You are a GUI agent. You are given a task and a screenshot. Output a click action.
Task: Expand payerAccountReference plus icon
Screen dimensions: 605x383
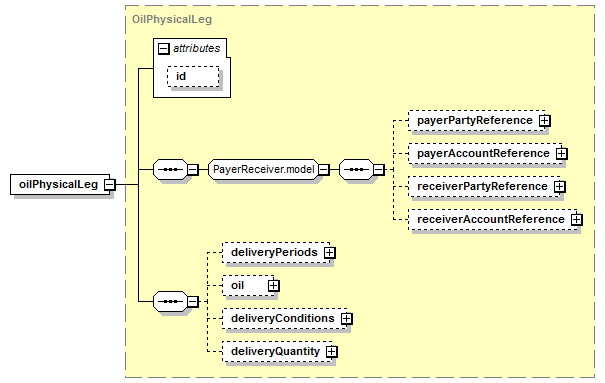[561, 154]
